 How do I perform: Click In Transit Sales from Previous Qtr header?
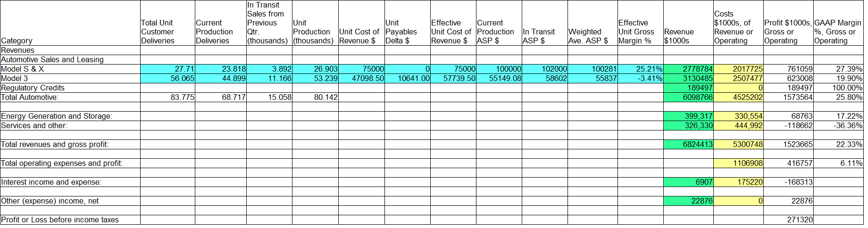[x=267, y=23]
